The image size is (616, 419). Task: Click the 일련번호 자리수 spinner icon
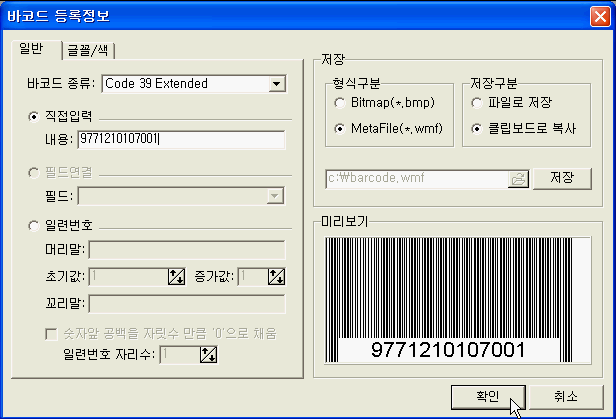pos(209,355)
